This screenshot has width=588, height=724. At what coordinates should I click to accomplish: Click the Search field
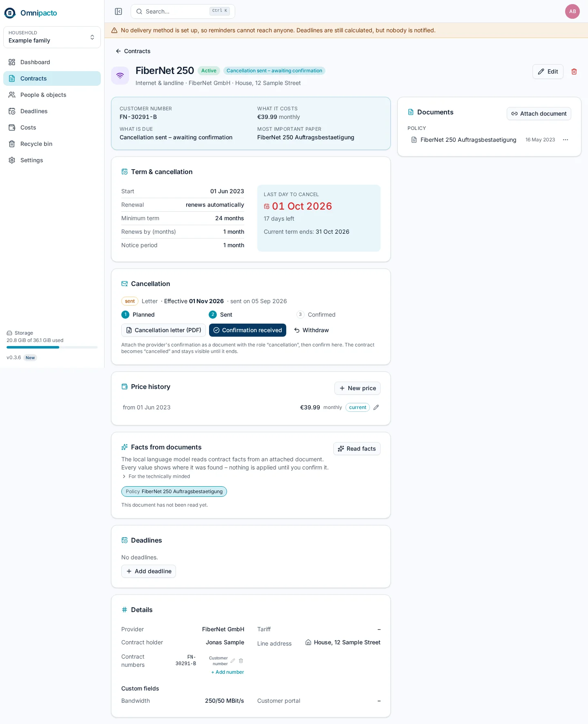[183, 11]
